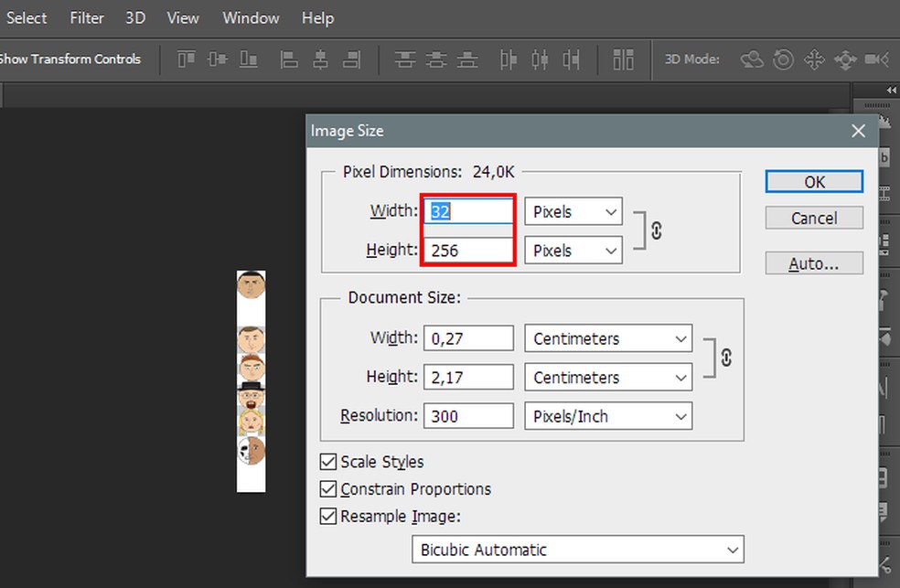Screen dimensions: 900x588
Task: Select the 3D pan (drag) icon
Action: coord(814,59)
